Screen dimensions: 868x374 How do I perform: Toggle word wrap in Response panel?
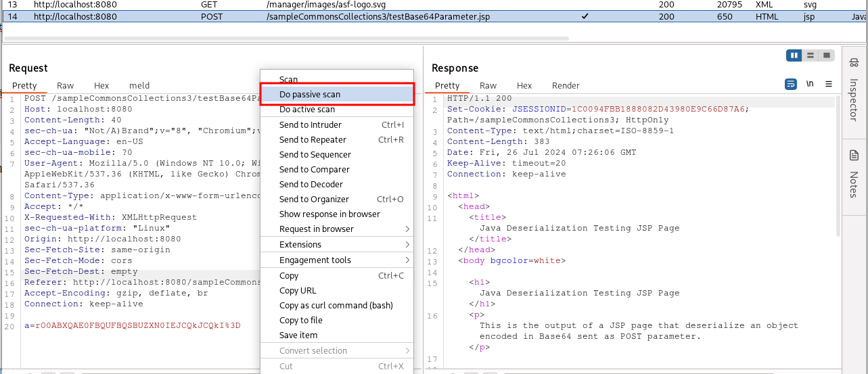coord(791,85)
